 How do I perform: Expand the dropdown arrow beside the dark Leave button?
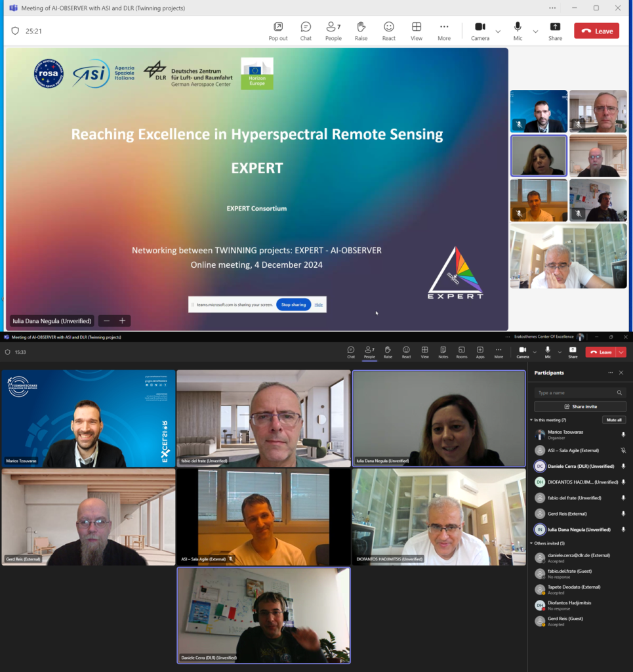[x=621, y=352]
